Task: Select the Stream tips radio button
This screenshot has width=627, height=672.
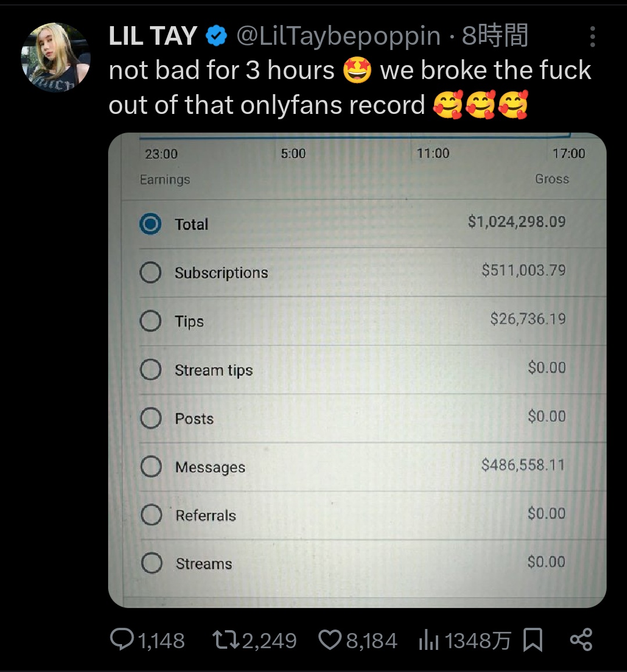Action: [x=151, y=369]
